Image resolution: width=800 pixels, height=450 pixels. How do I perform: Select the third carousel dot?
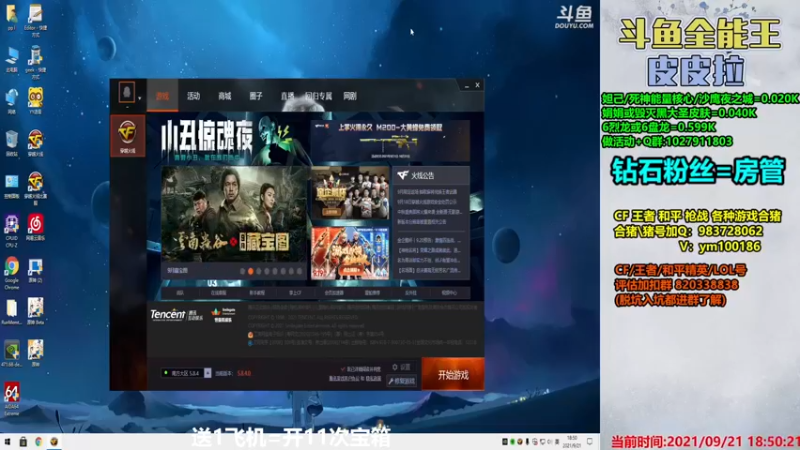click(259, 271)
